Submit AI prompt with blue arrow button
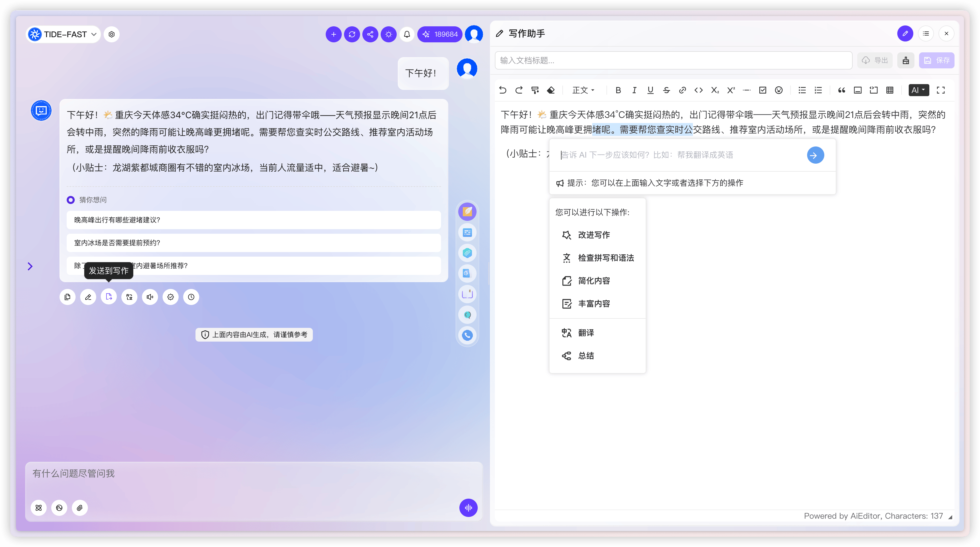Screen dimensions: 980x547 (815, 155)
